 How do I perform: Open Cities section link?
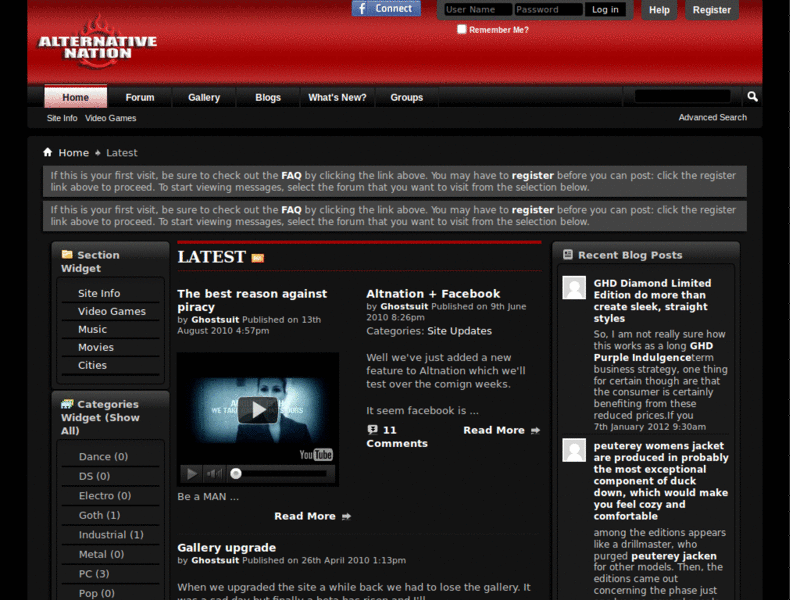pos(92,365)
